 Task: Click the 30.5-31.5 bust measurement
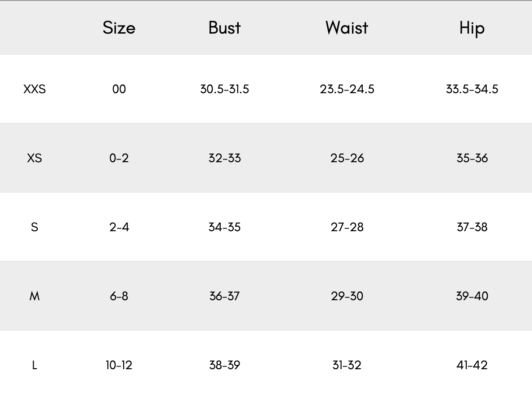[x=224, y=89]
